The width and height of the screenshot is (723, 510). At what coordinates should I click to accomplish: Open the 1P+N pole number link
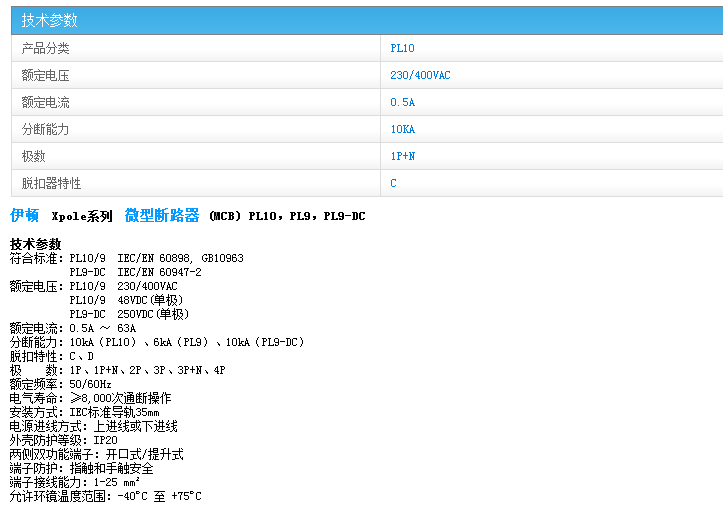pyautogui.click(x=403, y=156)
